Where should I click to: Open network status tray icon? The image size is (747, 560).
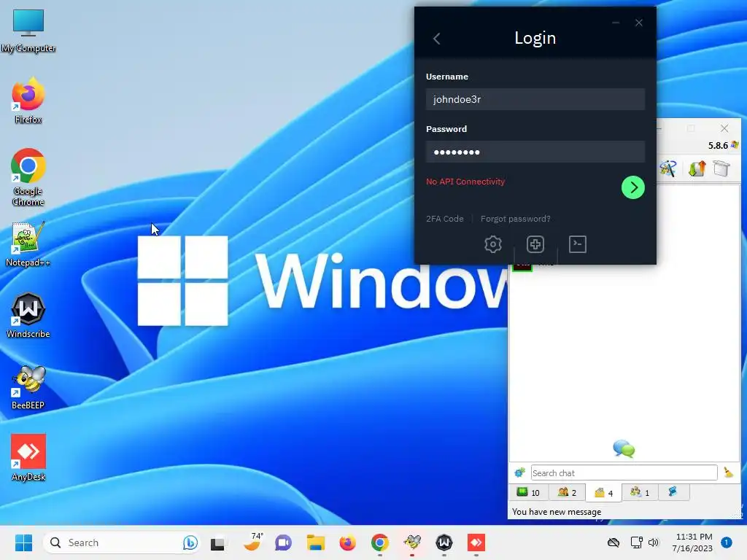pos(636,542)
